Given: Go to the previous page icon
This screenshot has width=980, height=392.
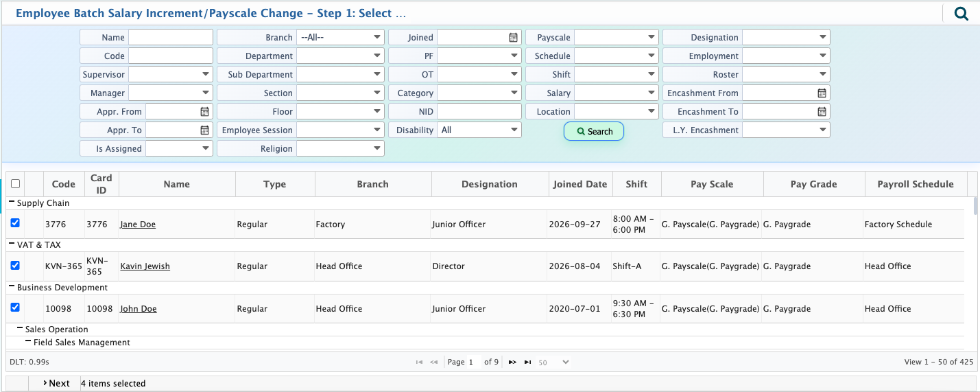Looking at the screenshot, I should tap(433, 362).
